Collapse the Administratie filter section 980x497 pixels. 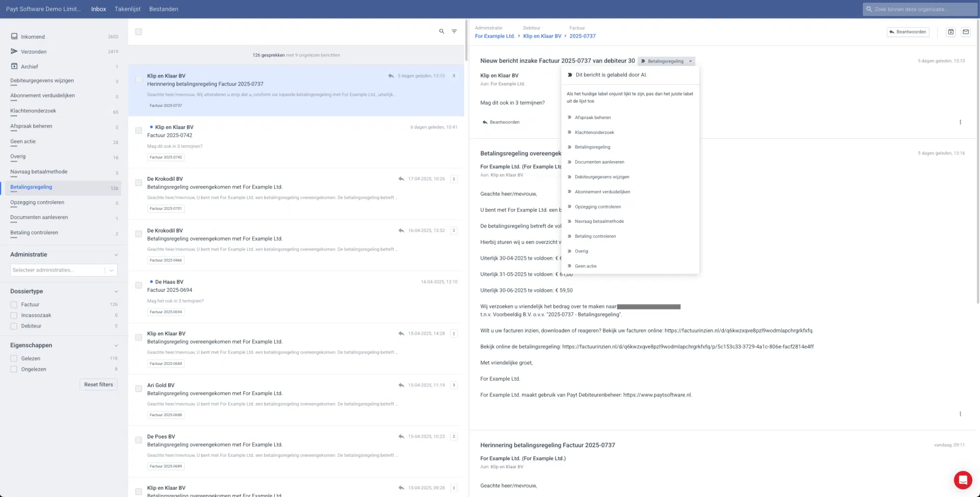coord(116,254)
